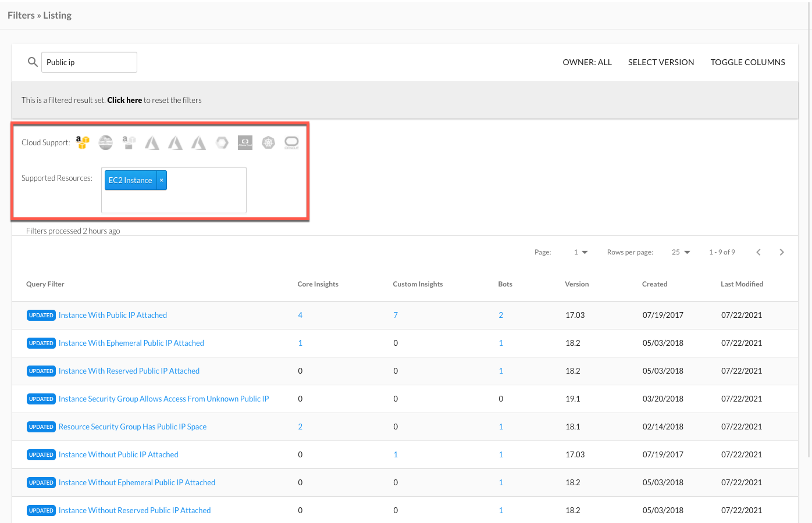The width and height of the screenshot is (812, 523).
Task: Select the middle Azure cloud icon
Action: pyautogui.click(x=176, y=142)
